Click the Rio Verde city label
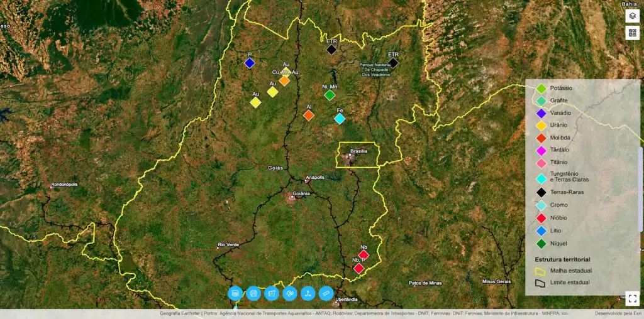Screen dimensions: 644x319 point(228,245)
